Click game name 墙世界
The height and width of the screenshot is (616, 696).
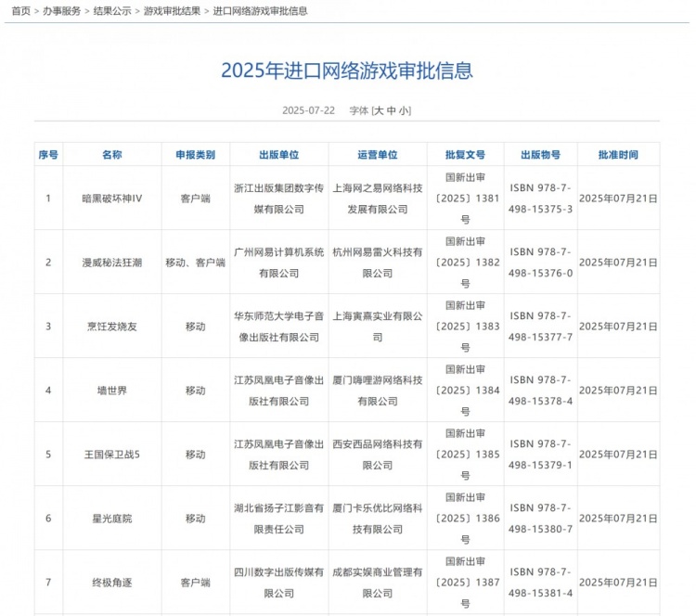point(112,391)
